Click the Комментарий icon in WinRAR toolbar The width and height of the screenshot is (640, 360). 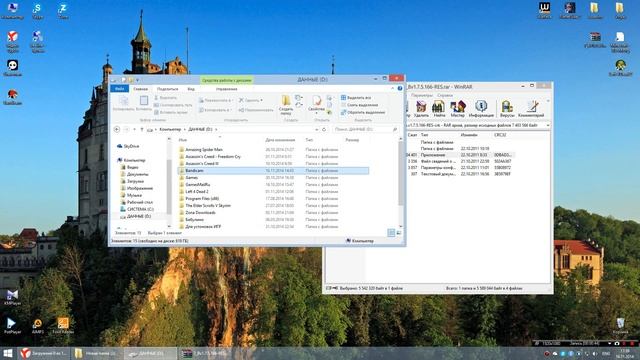(531, 109)
